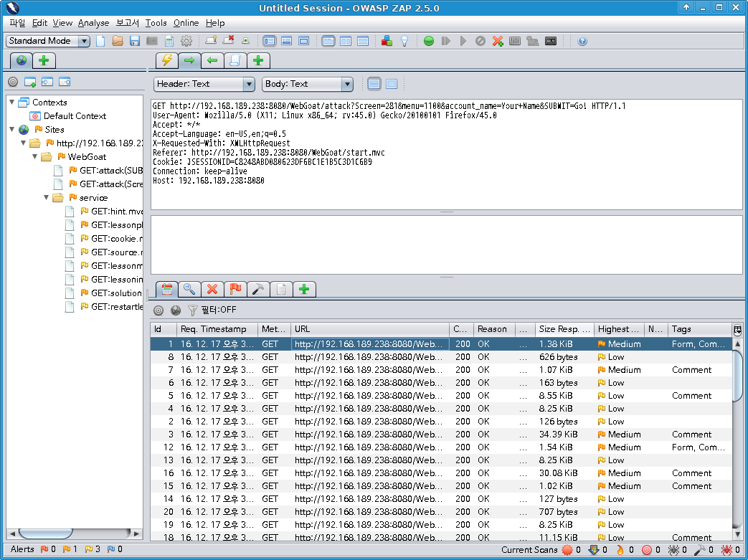
Task: Collapse the WebGoat tree folder
Action: click(35, 156)
